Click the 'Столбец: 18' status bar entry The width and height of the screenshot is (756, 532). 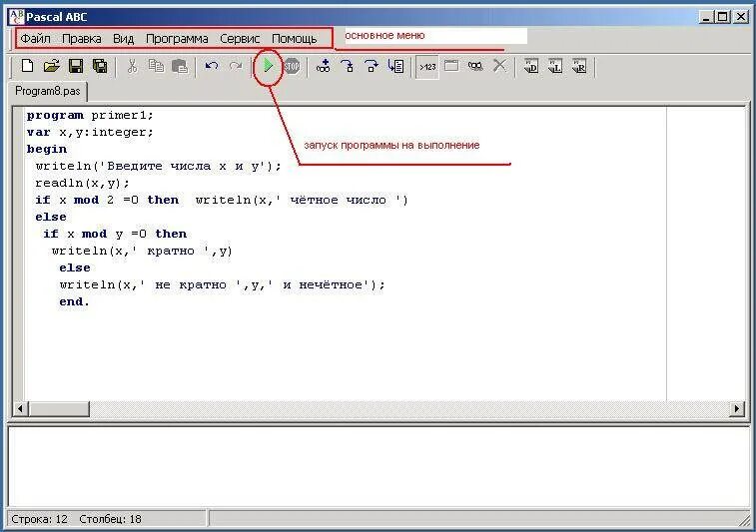coord(110,519)
